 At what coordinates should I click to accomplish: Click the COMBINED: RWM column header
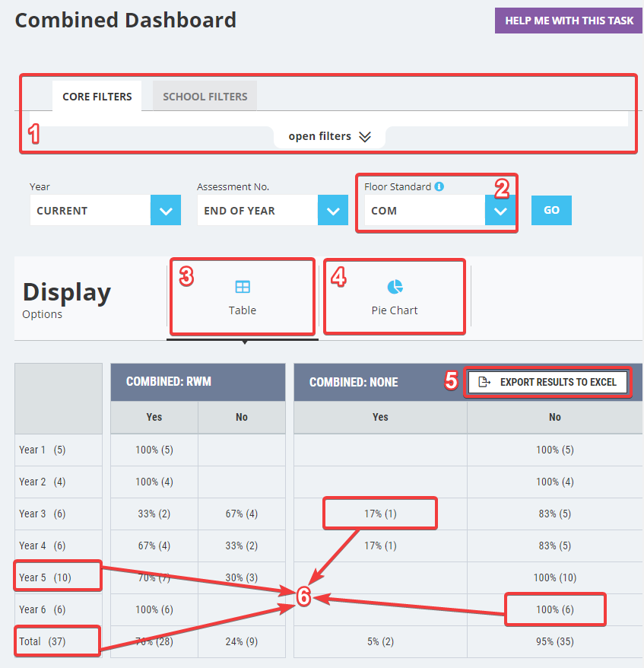coord(198,382)
